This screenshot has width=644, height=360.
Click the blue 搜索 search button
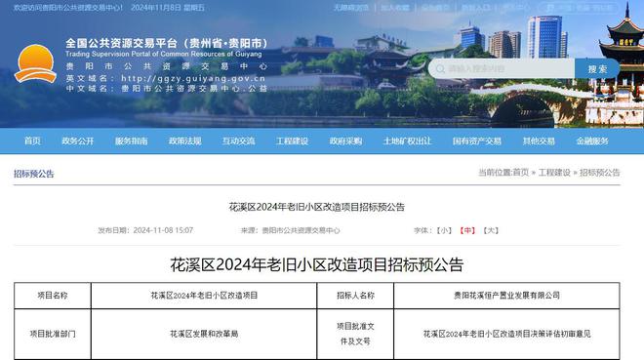point(597,68)
